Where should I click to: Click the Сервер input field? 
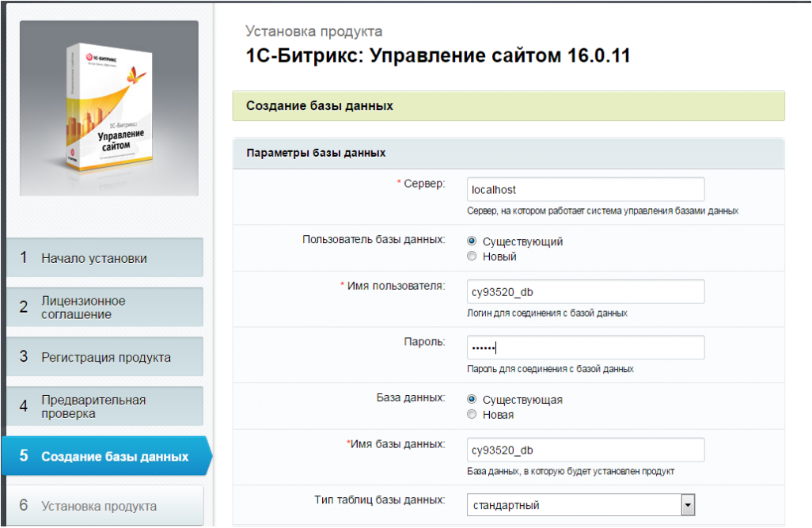pyautogui.click(x=586, y=190)
